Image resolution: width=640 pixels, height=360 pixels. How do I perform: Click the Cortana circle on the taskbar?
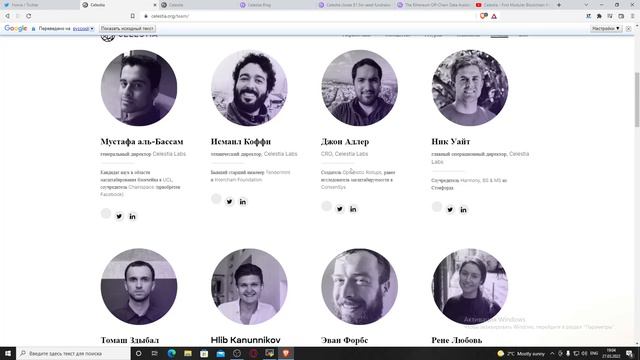click(x=138, y=353)
